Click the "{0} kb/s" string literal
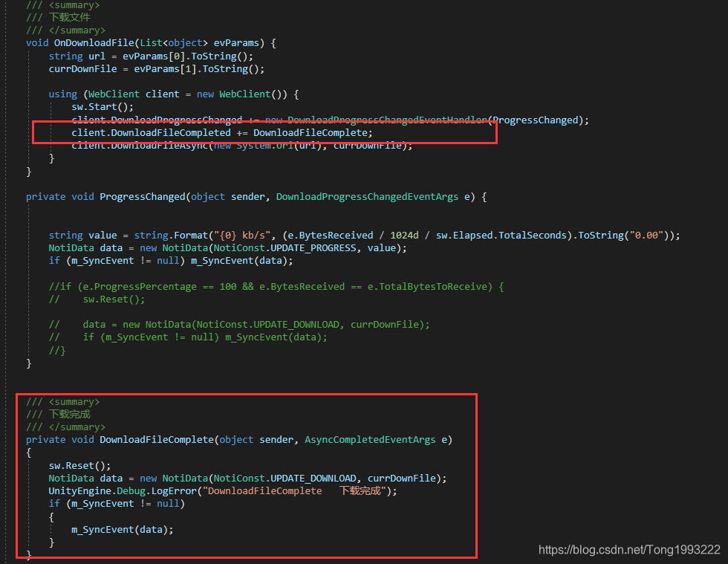Viewport: 728px width, 564px height. (242, 235)
